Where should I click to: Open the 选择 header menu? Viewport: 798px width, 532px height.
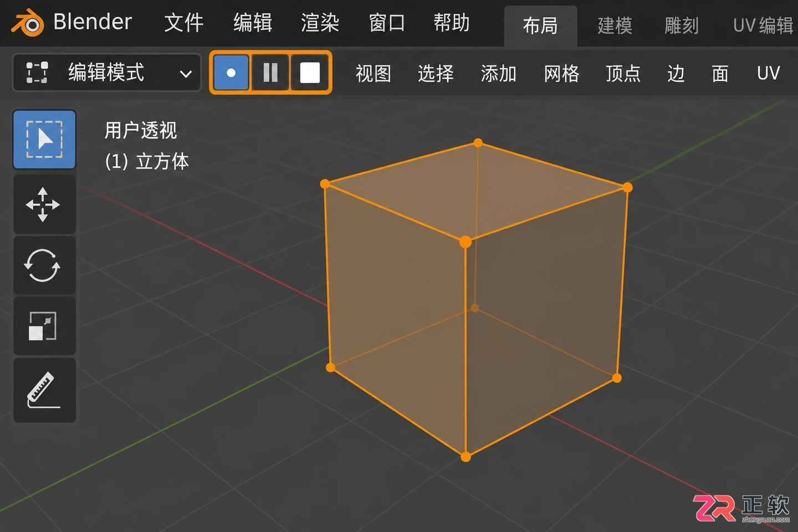pyautogui.click(x=436, y=73)
